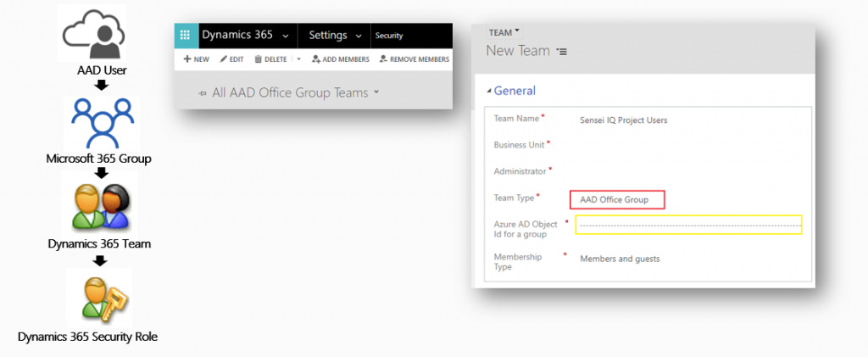
Task: Collapse the General section
Action: coord(489,91)
